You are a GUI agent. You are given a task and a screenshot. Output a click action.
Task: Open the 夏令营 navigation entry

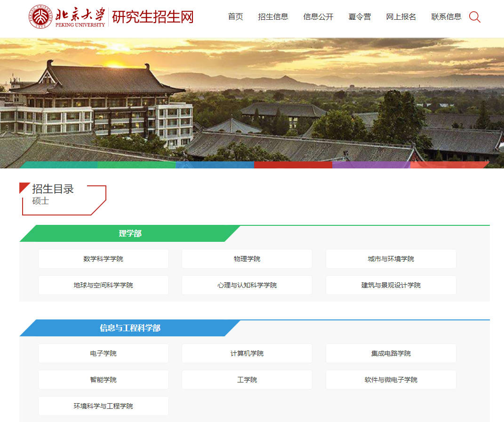tap(360, 16)
